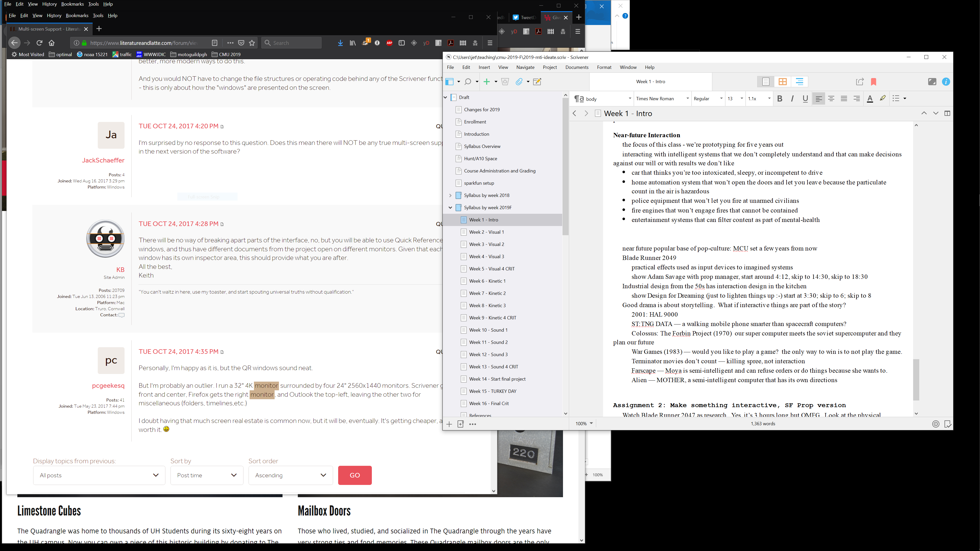This screenshot has height=551, width=980.
Task: Open Scrivener's View sidebar layout button
Action: click(450, 82)
